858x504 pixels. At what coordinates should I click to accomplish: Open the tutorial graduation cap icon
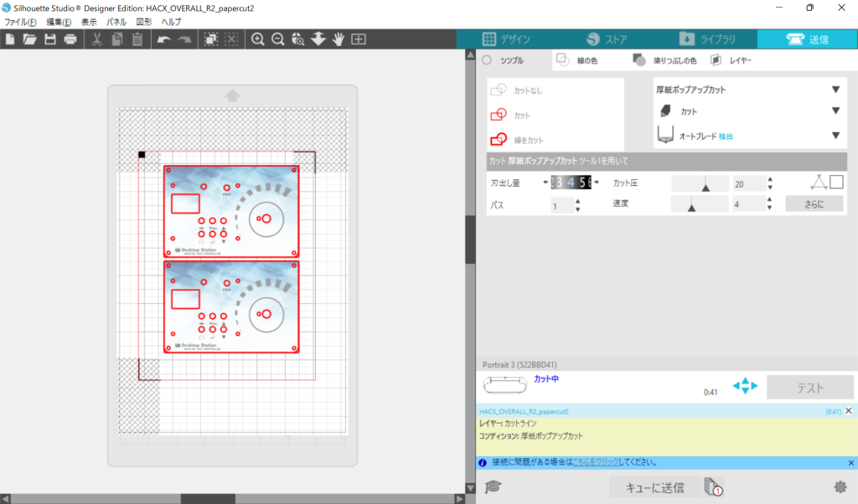[494, 486]
